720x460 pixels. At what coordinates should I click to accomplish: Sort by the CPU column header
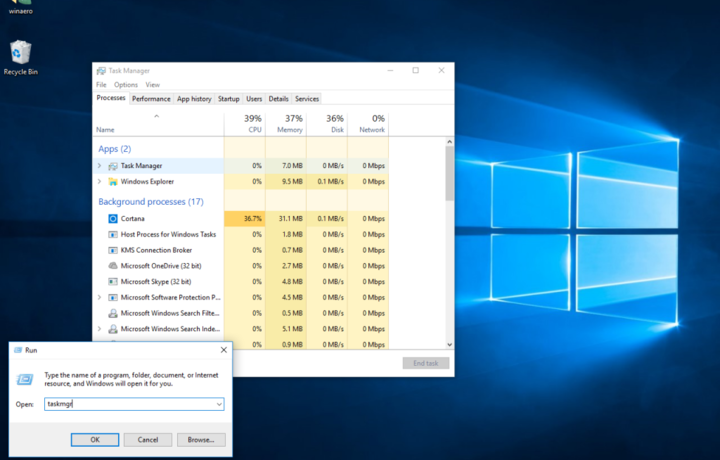[245, 123]
